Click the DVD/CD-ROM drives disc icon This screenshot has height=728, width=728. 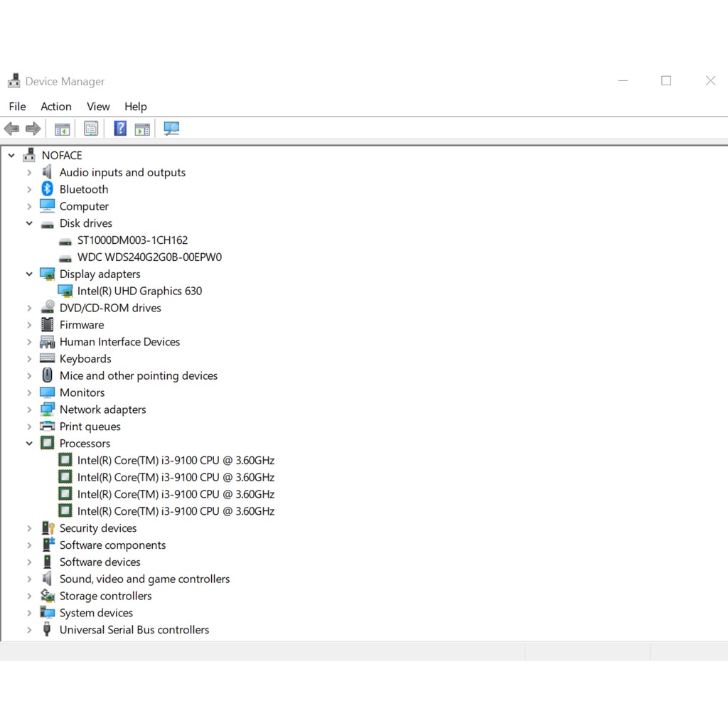(x=47, y=307)
